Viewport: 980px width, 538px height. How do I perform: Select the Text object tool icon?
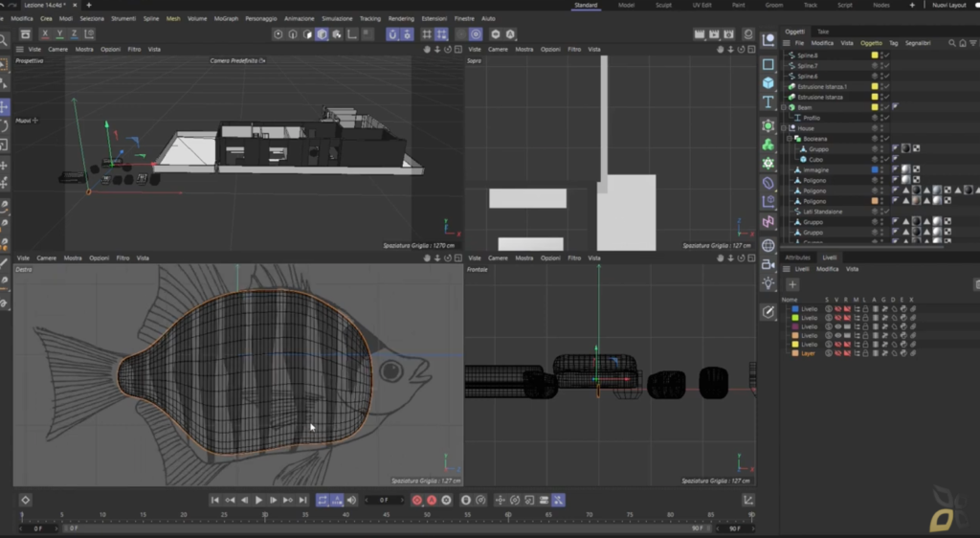click(768, 101)
